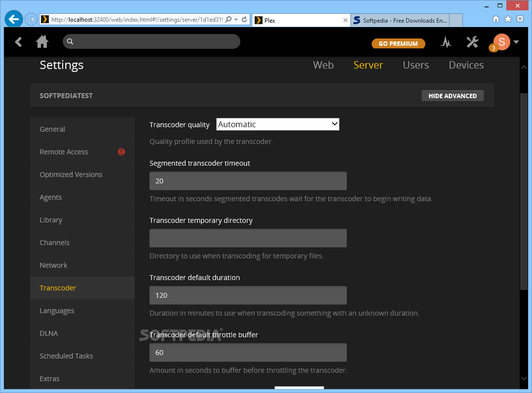Select Library in the sidebar
This screenshot has height=393, width=532.
[x=82, y=220]
